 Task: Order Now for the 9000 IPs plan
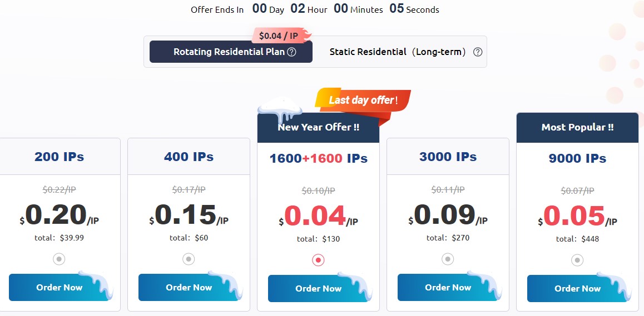577,288
